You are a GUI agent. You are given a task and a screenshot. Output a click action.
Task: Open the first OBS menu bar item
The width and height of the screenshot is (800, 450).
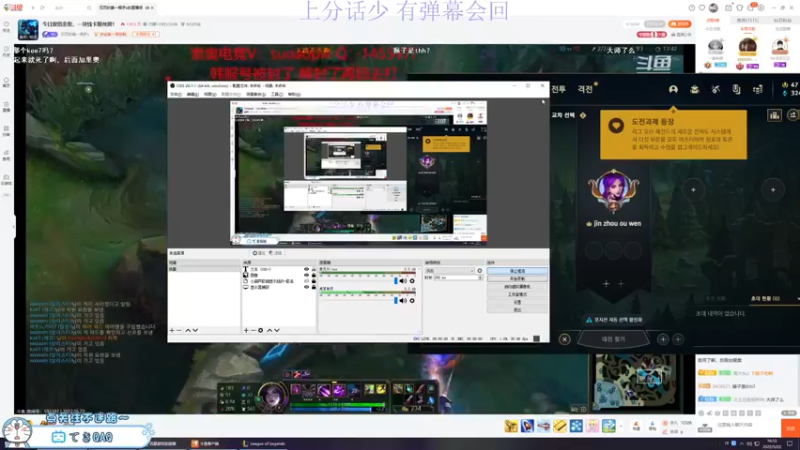(x=176, y=94)
